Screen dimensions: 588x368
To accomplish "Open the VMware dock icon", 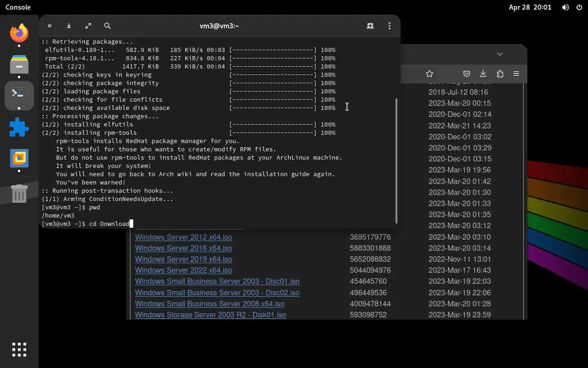I will pyautogui.click(x=19, y=158).
